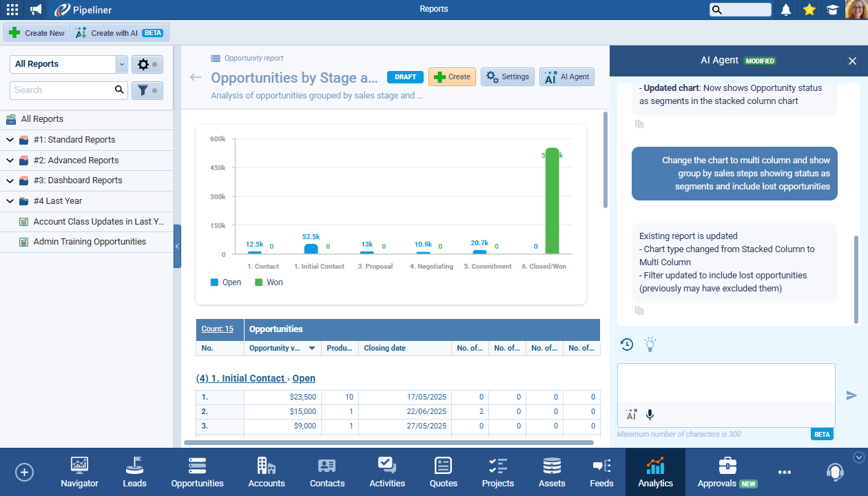Open AI Agent chat history
Viewport: 868px width, 496px height.
[x=627, y=344]
